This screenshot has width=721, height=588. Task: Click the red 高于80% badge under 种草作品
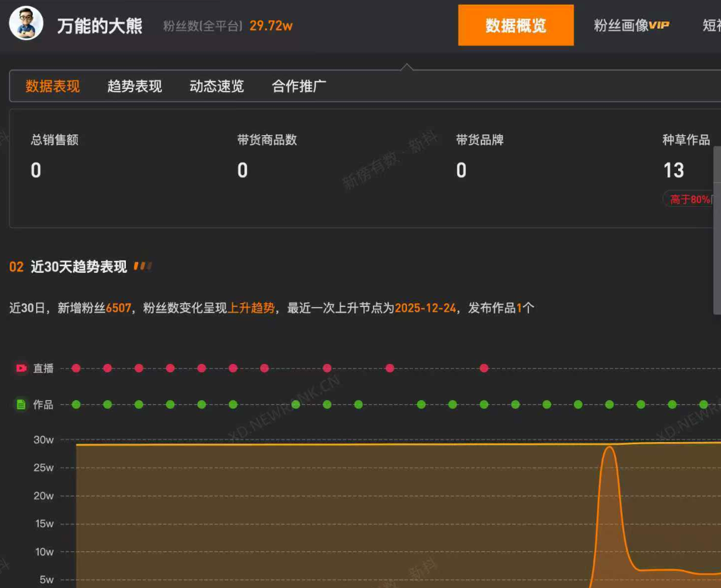click(688, 199)
